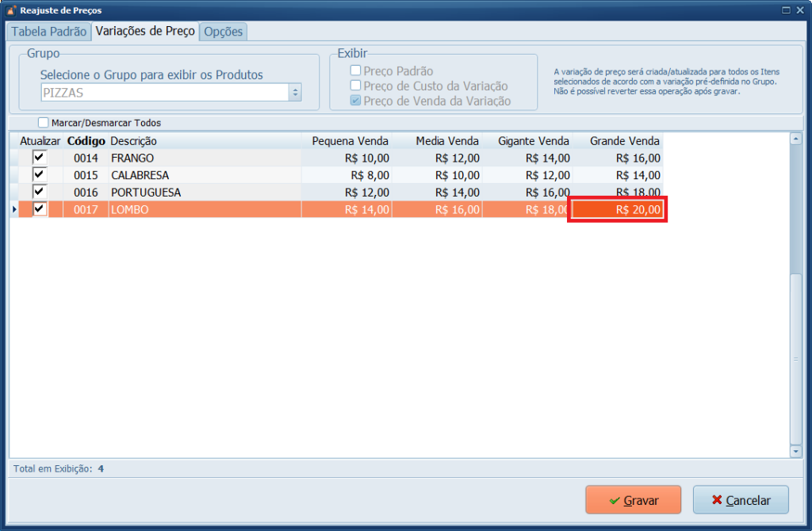This screenshot has height=531, width=812.
Task: Enable the Preço Padrão checkbox
Action: tap(356, 71)
